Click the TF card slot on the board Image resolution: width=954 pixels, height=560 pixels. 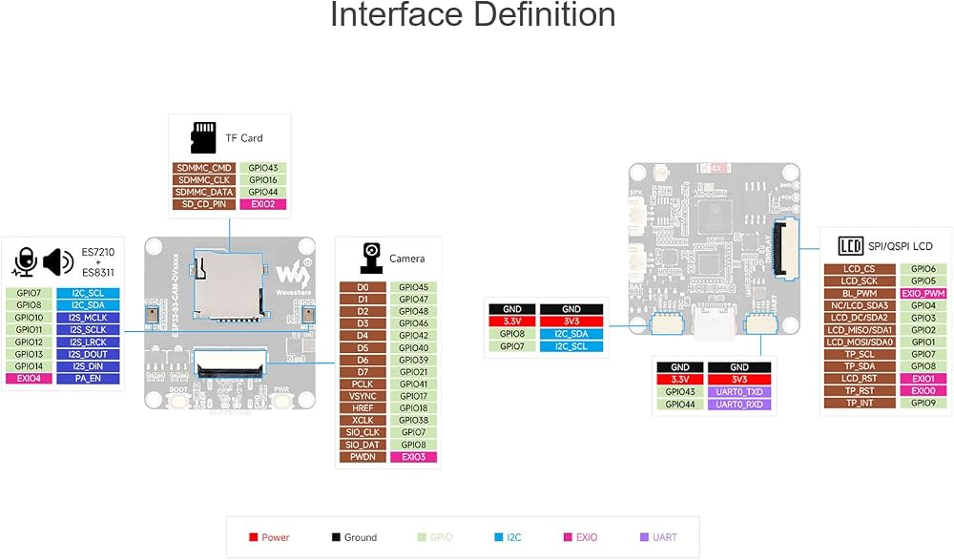(x=230, y=285)
